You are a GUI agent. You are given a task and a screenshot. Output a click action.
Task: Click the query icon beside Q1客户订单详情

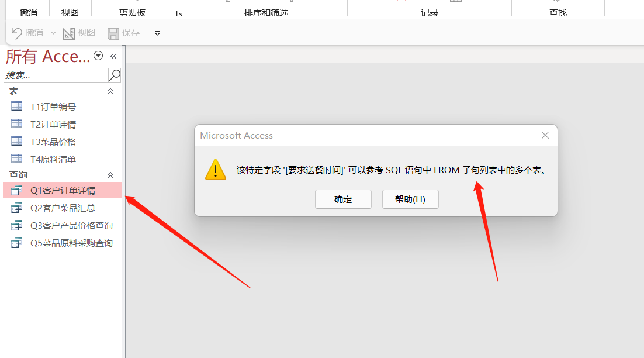(16, 190)
